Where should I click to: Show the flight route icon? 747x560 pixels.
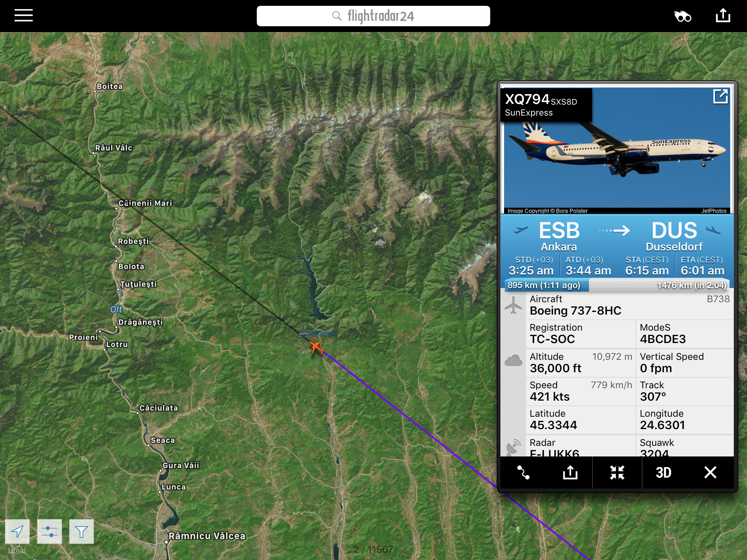(x=523, y=472)
